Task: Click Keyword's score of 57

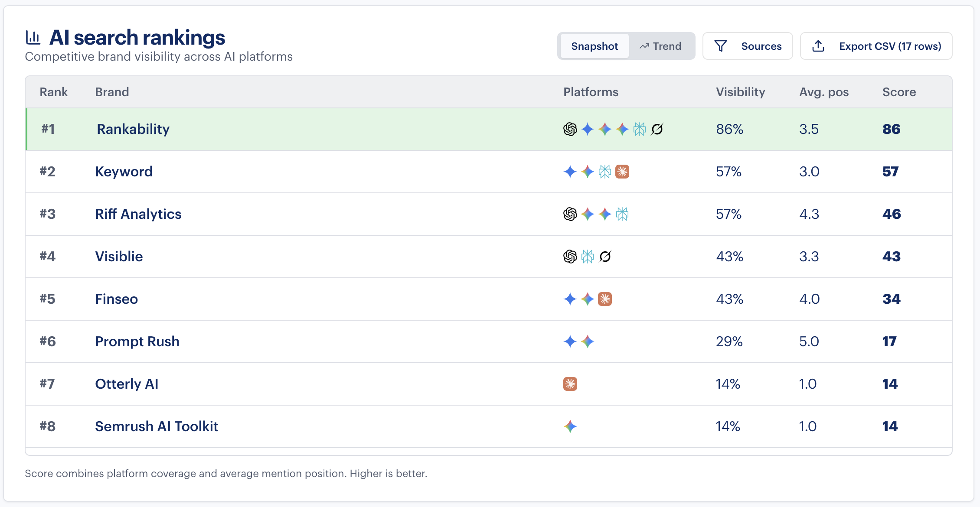Action: (891, 172)
